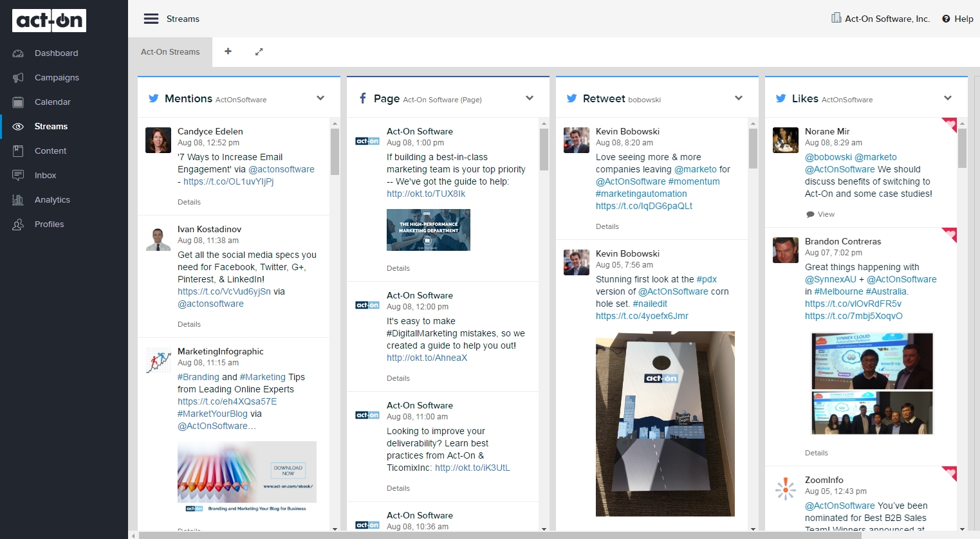The height and width of the screenshot is (539, 980).
Task: Add a new stream tab with plus icon
Action: 228,51
